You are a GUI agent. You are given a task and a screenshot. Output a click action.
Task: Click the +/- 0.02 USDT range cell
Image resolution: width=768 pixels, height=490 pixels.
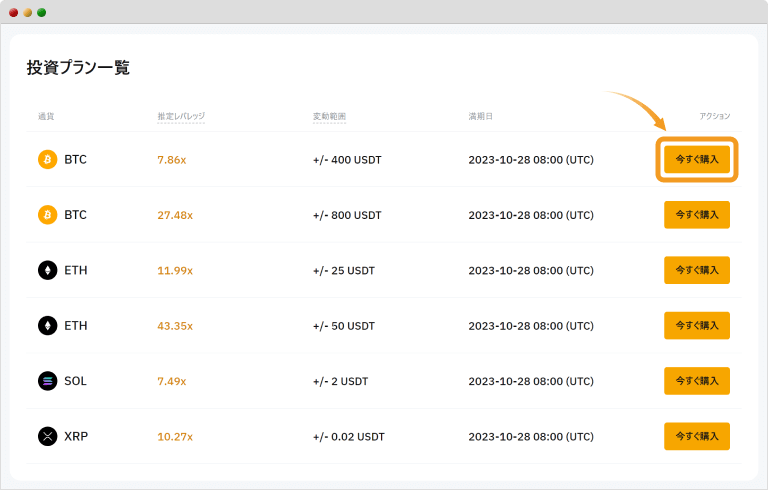(349, 437)
